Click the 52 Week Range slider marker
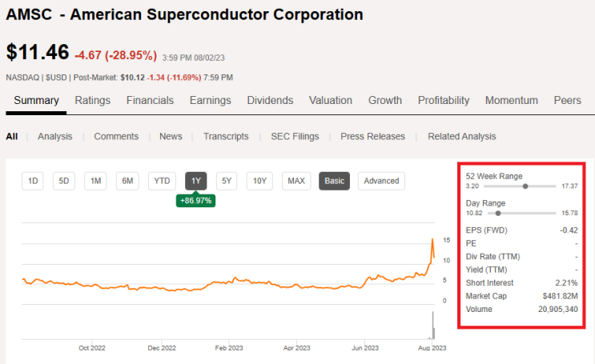Image resolution: width=595 pixels, height=364 pixels. 525,186
